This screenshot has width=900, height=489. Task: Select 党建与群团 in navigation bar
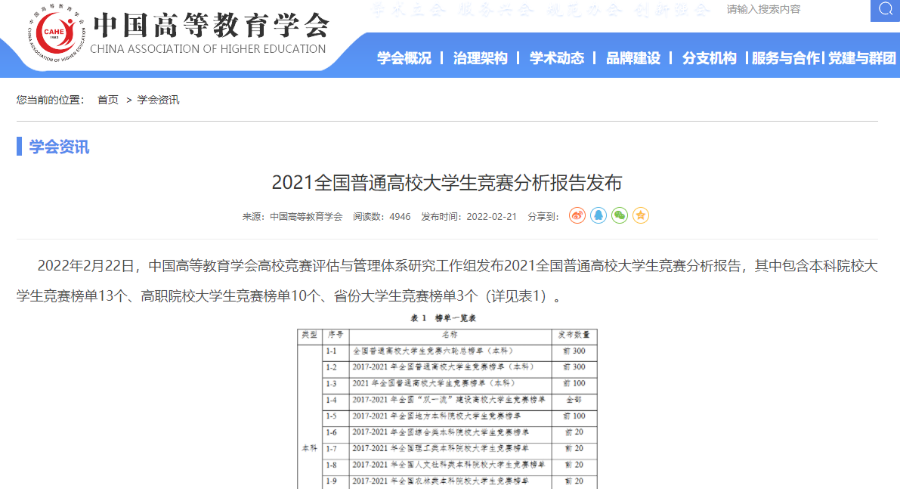coord(861,58)
